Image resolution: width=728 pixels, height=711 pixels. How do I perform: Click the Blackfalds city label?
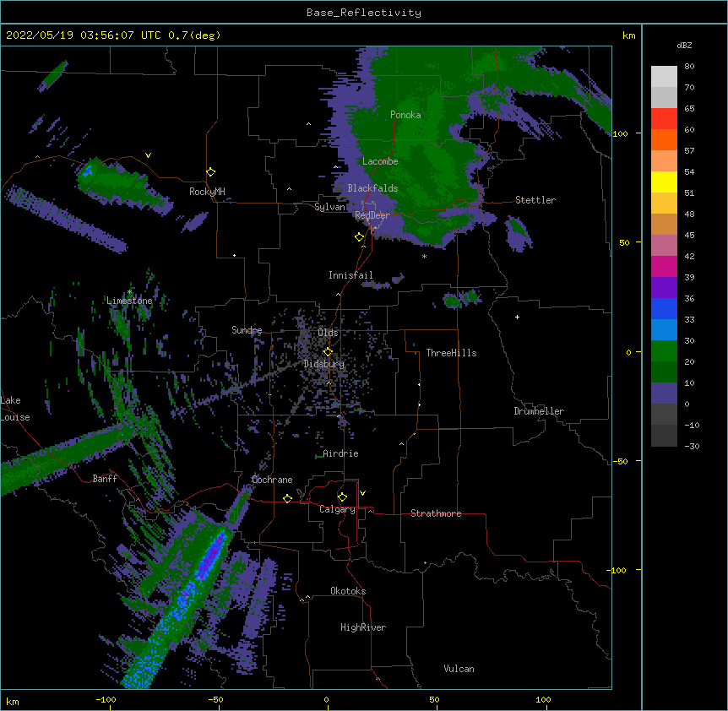point(372,188)
